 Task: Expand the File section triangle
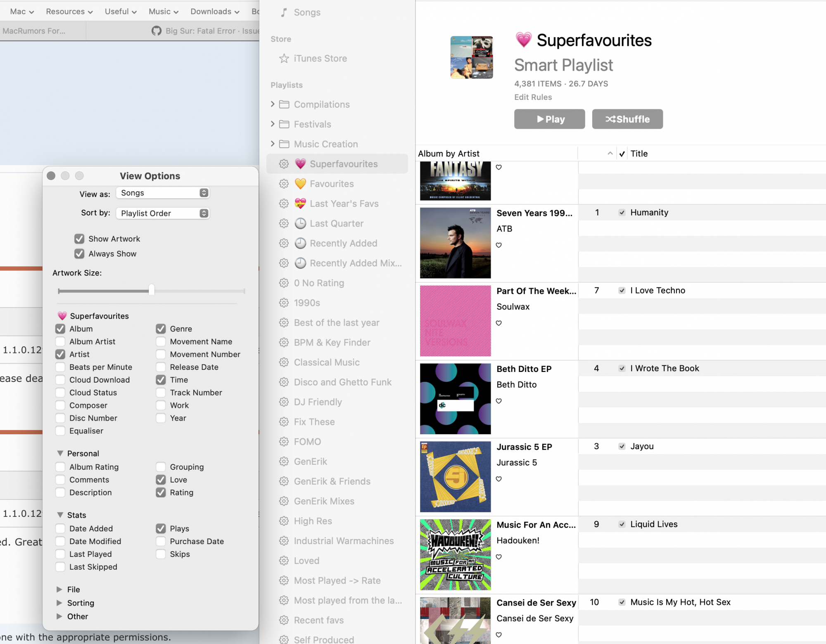59,590
